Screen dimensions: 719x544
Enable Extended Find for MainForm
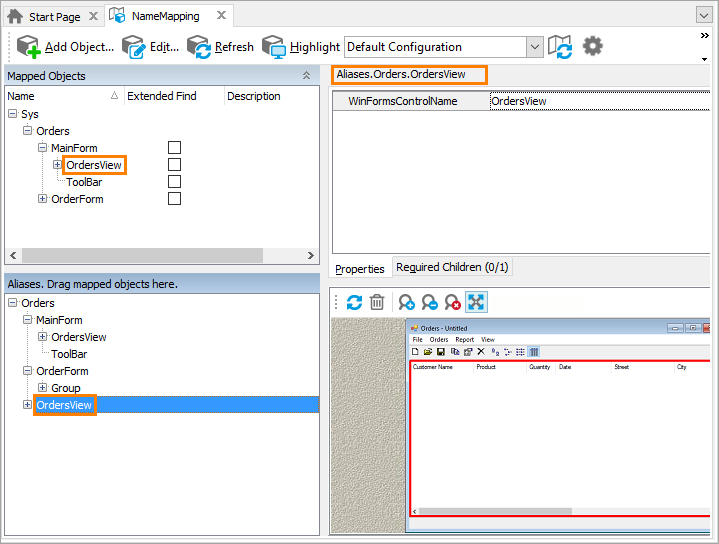[x=174, y=148]
